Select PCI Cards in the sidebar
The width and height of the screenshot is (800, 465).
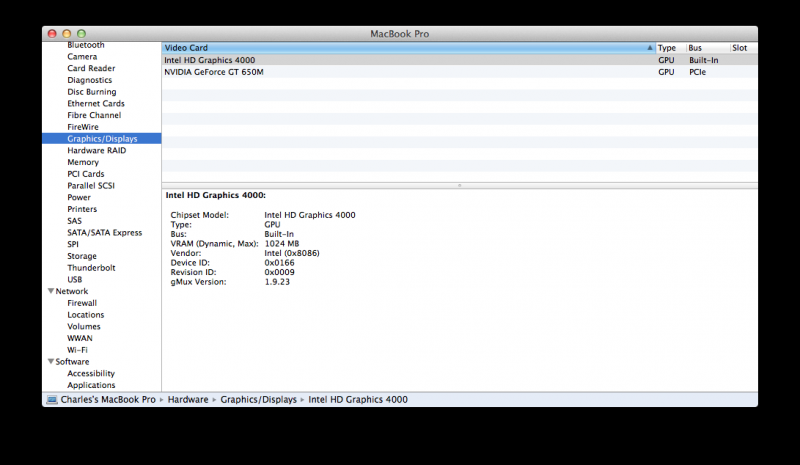(86, 174)
